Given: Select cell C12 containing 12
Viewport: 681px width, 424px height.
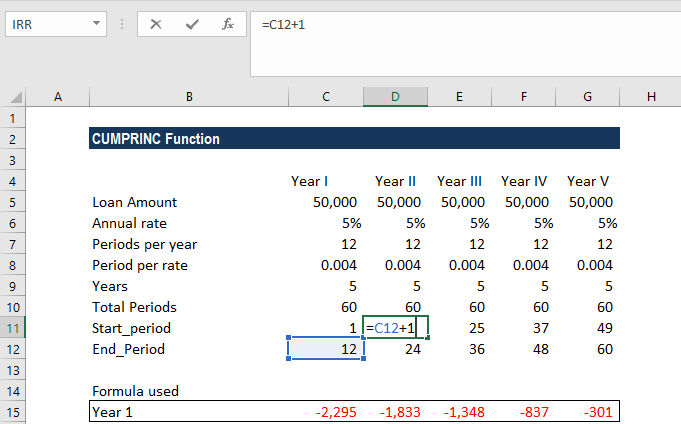Looking at the screenshot, I should [x=326, y=349].
